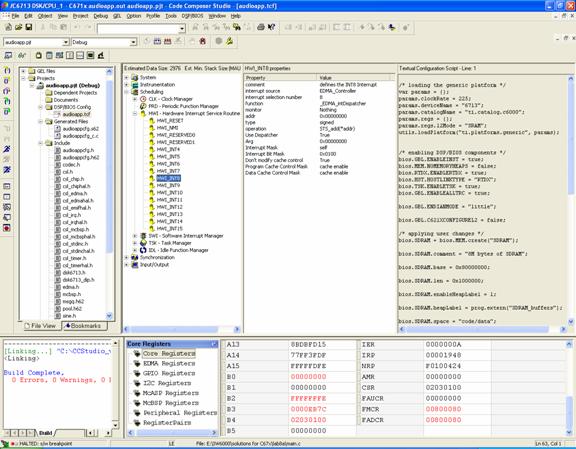Click the Step Out icon in debug sidebar

click(x=7, y=91)
